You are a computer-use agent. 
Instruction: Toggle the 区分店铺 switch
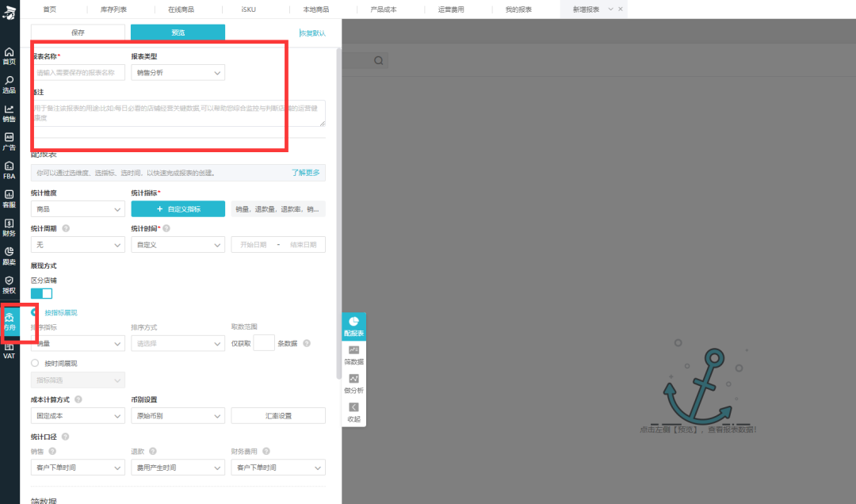[41, 293]
